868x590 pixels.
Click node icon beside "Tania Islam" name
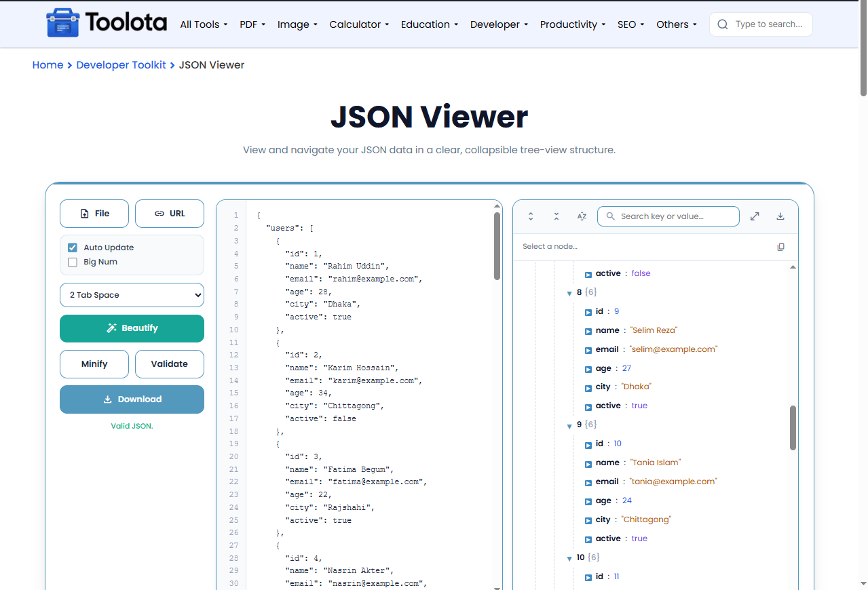coord(588,463)
